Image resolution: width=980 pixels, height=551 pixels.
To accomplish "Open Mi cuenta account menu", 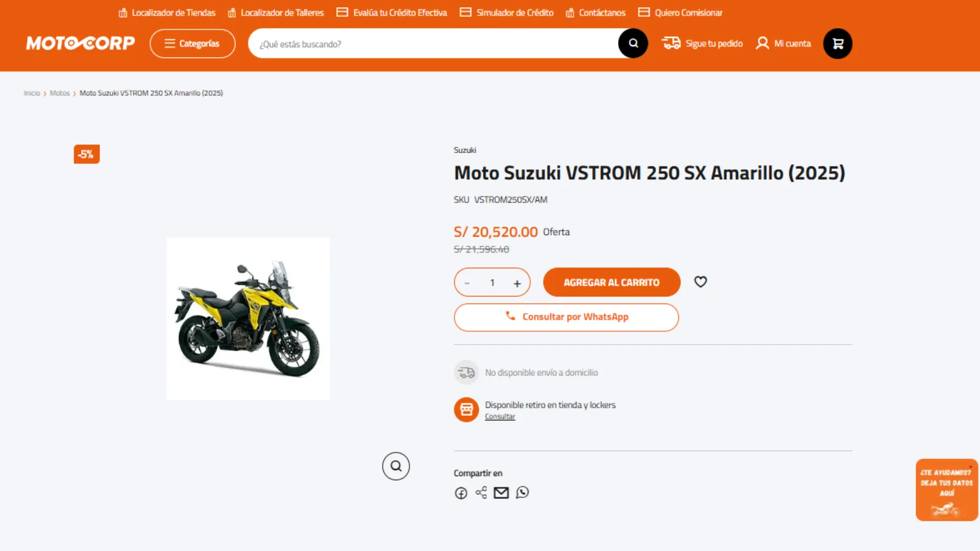I will 783,43.
